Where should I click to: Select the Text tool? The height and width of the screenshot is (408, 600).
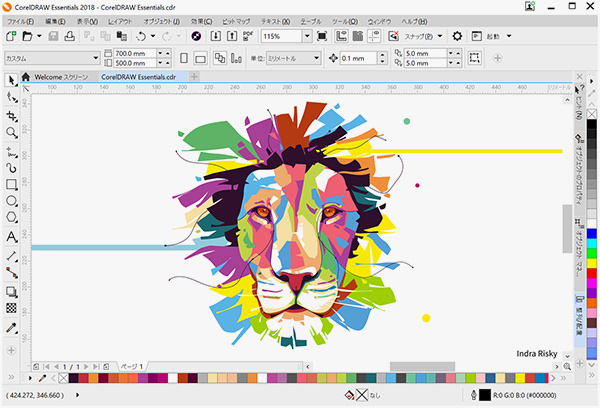tap(11, 236)
